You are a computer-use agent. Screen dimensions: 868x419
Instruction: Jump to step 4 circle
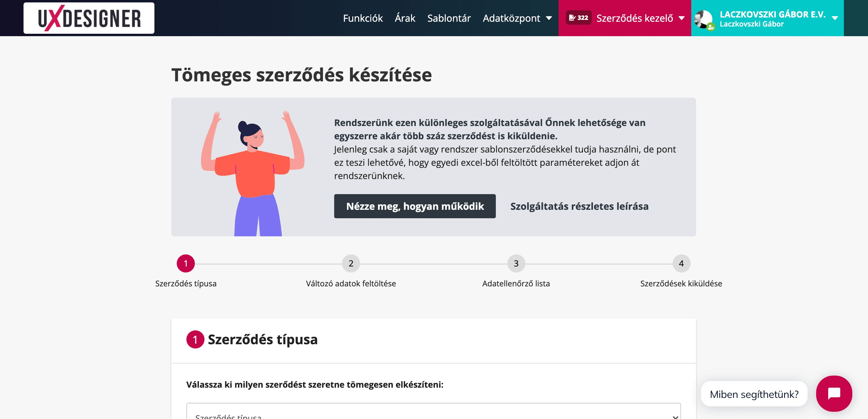681,263
